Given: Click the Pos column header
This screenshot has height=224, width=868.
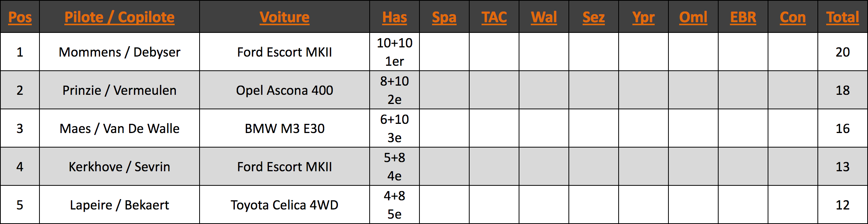Looking at the screenshot, I should tap(20, 17).
